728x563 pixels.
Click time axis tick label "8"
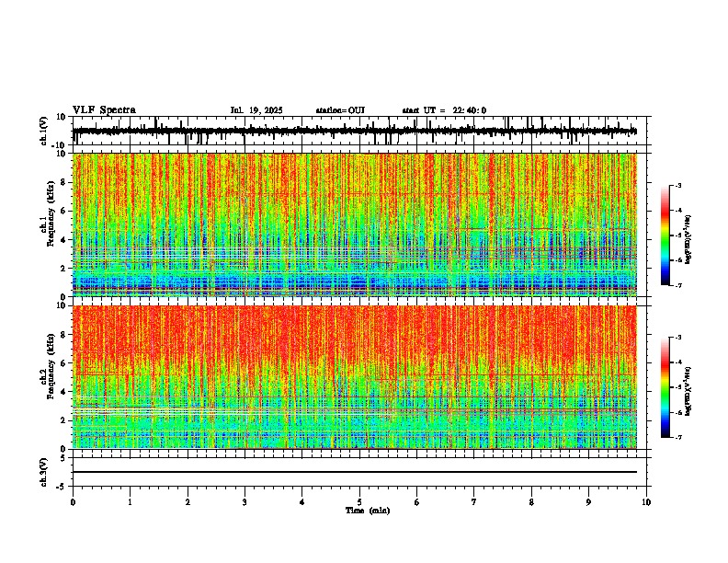[x=531, y=502]
